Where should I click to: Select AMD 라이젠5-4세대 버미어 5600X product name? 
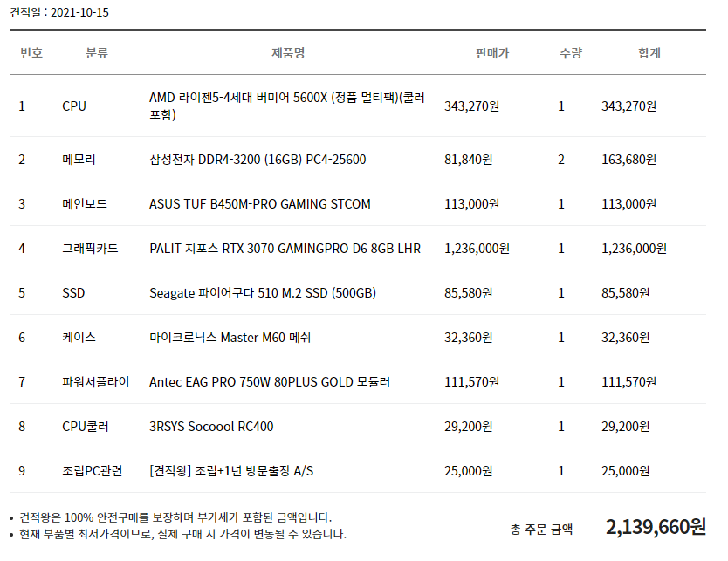(287, 106)
